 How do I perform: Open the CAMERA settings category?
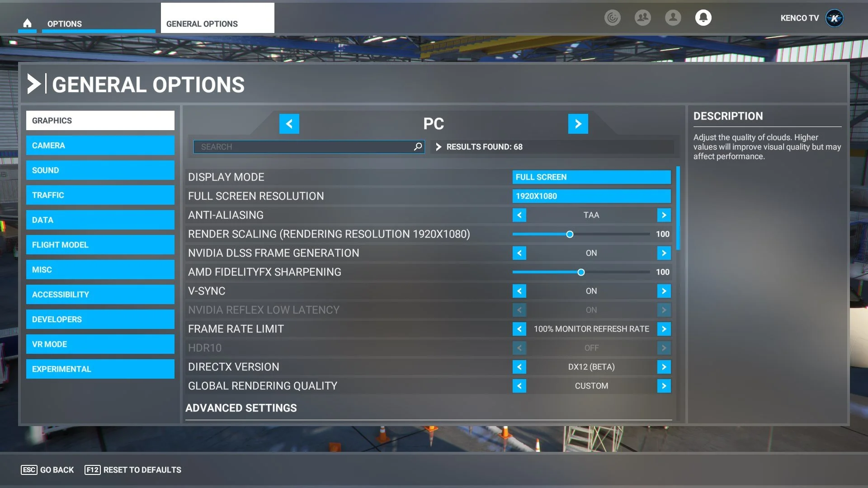(100, 145)
